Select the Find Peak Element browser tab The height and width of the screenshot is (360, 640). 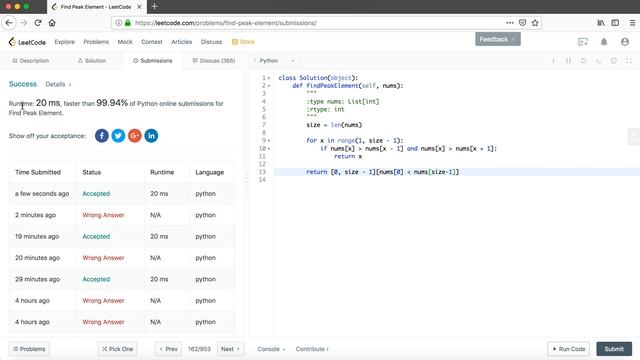[96, 7]
